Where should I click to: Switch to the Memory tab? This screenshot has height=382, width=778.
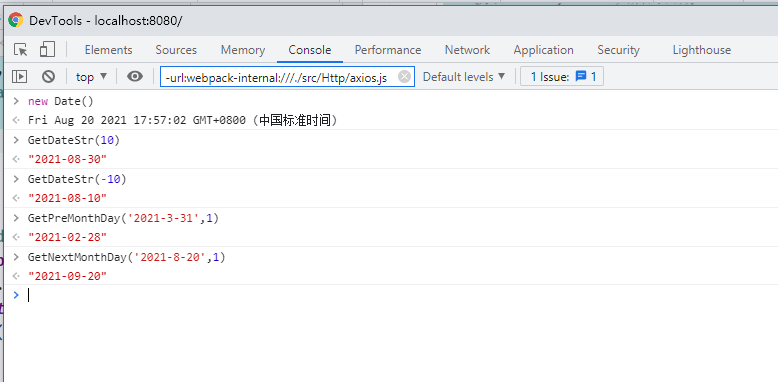[243, 50]
